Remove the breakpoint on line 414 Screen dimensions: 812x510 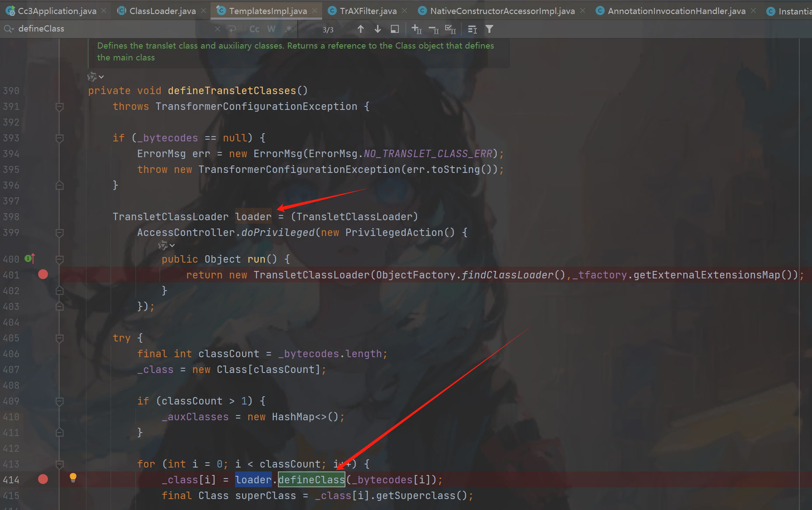pyautogui.click(x=43, y=479)
